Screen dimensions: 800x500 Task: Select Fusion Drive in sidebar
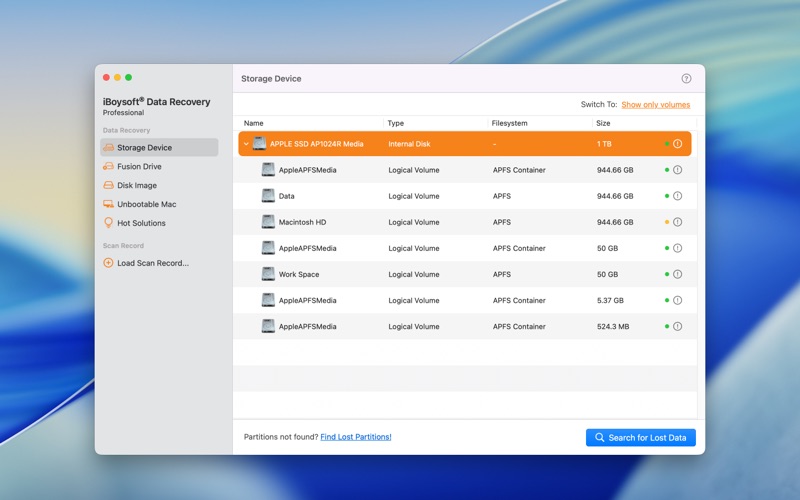click(x=139, y=167)
